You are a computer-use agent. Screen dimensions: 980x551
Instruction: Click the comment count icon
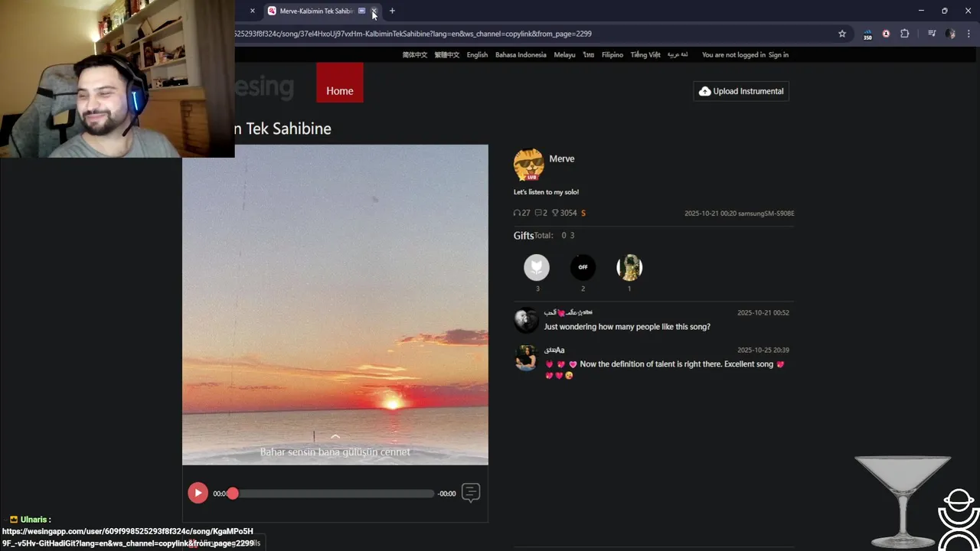(x=538, y=214)
